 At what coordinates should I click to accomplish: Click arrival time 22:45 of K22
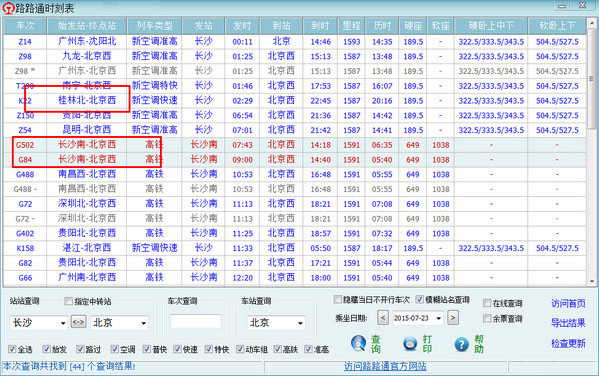321,101
